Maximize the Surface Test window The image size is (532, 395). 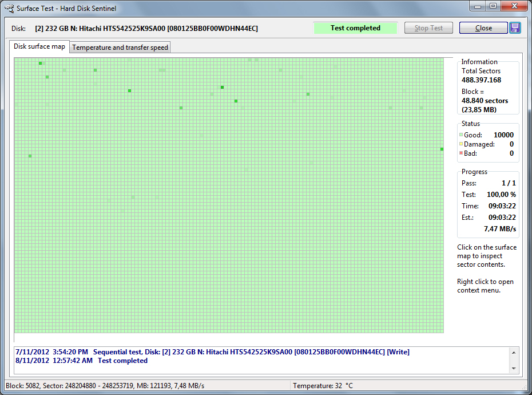tap(493, 6)
